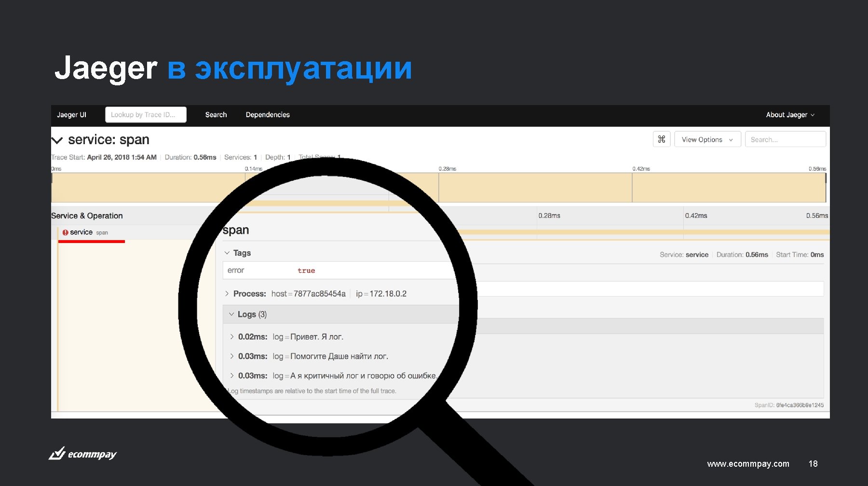The image size is (868, 486).
Task: Click the red error icon beside service
Action: pyautogui.click(x=65, y=232)
